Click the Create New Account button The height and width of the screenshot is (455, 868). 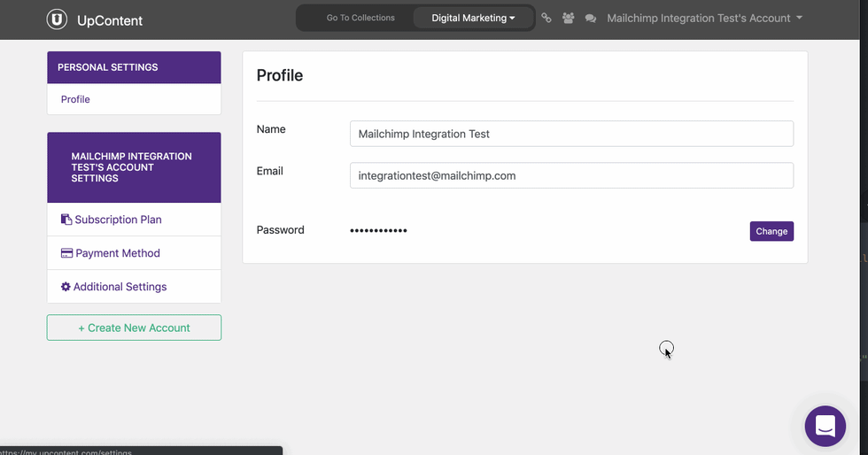(134, 328)
